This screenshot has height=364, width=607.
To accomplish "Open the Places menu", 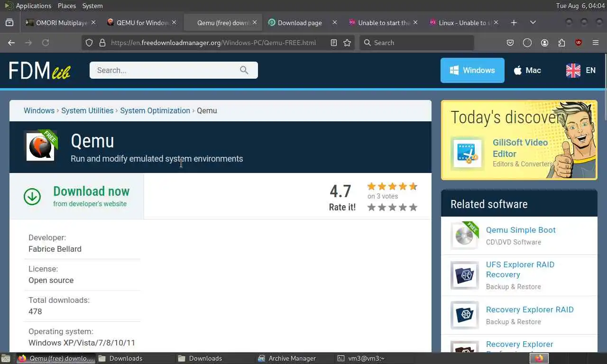I will coord(67,6).
